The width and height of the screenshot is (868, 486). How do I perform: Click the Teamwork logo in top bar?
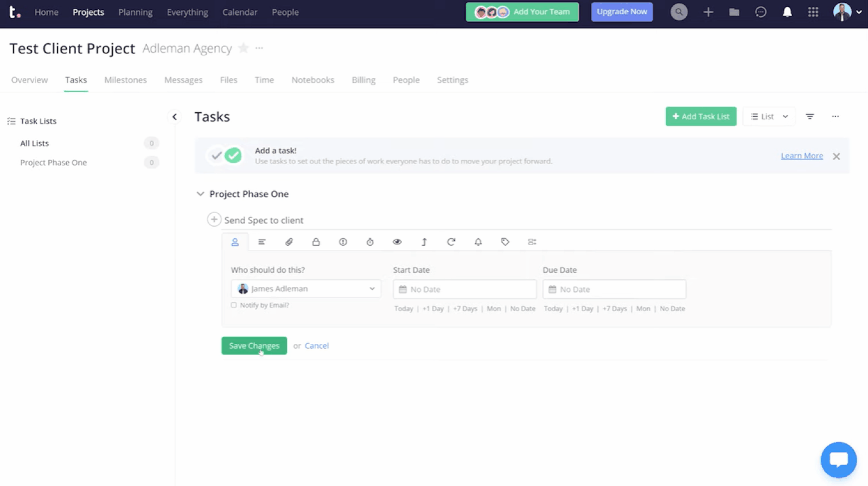click(15, 12)
